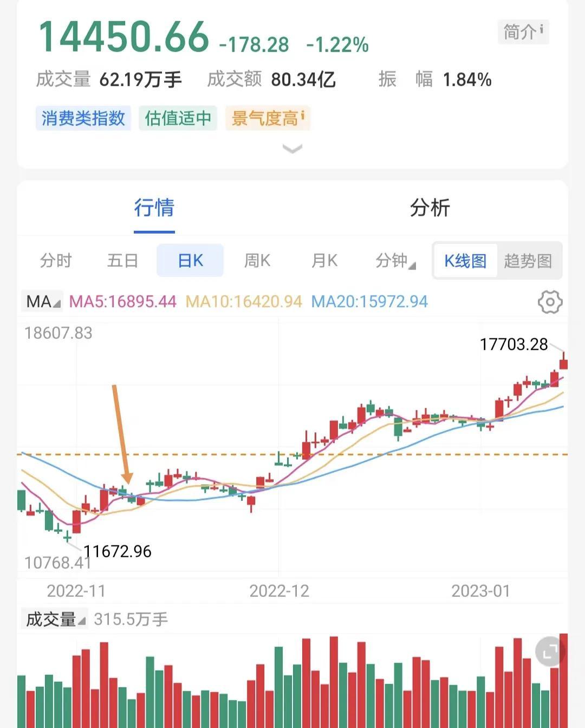Screen dimensions: 585x728
Task: Switch to the 分析 tab
Action: coord(430,208)
